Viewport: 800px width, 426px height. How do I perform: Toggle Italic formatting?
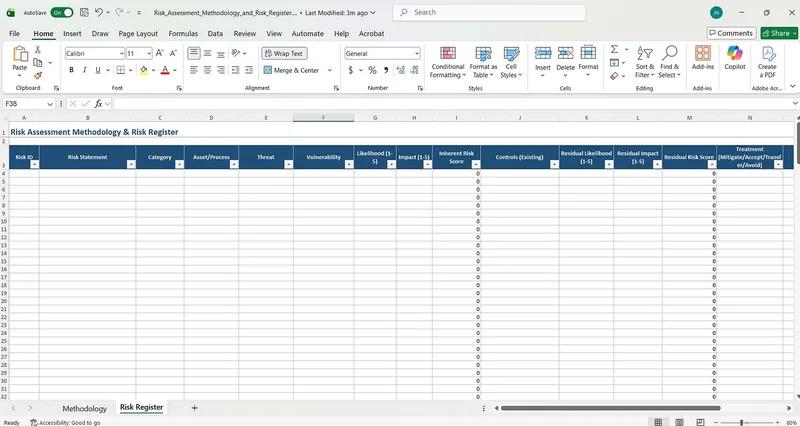coord(85,70)
